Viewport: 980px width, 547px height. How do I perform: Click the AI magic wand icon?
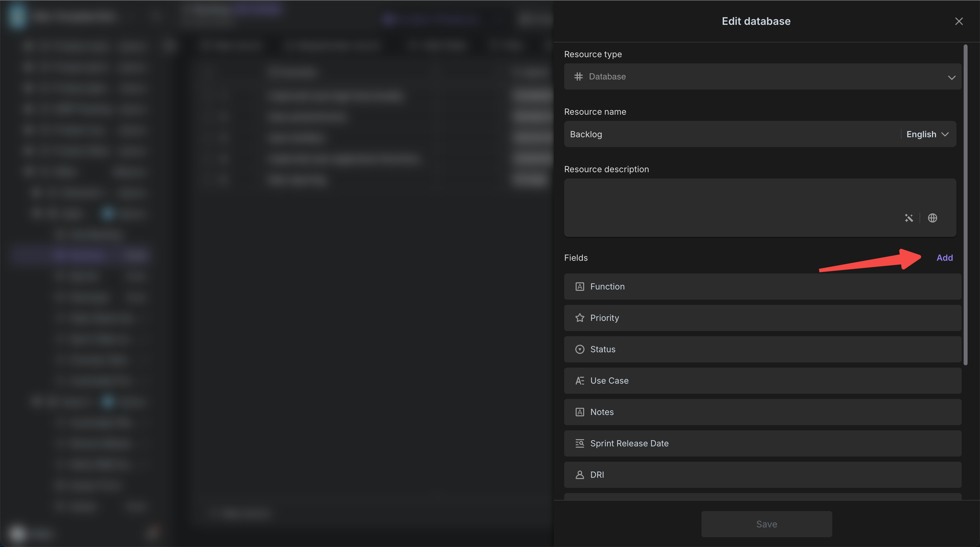pyautogui.click(x=908, y=218)
